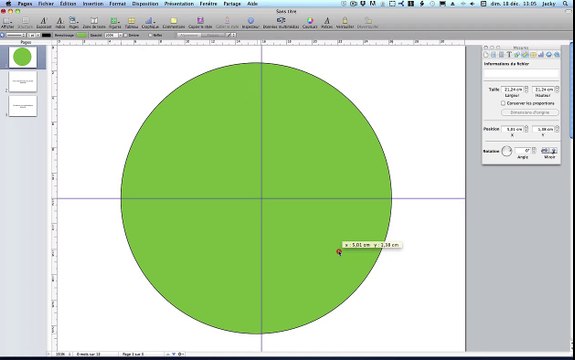Adjust the Hauteur size stepper

557,89
